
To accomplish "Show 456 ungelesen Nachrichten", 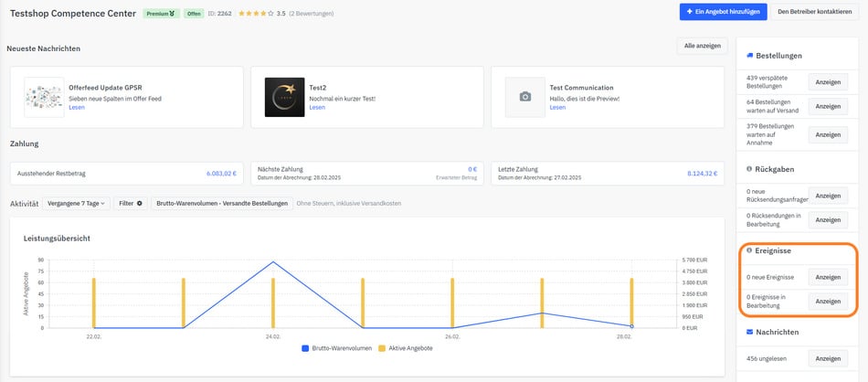I will 828,358.
